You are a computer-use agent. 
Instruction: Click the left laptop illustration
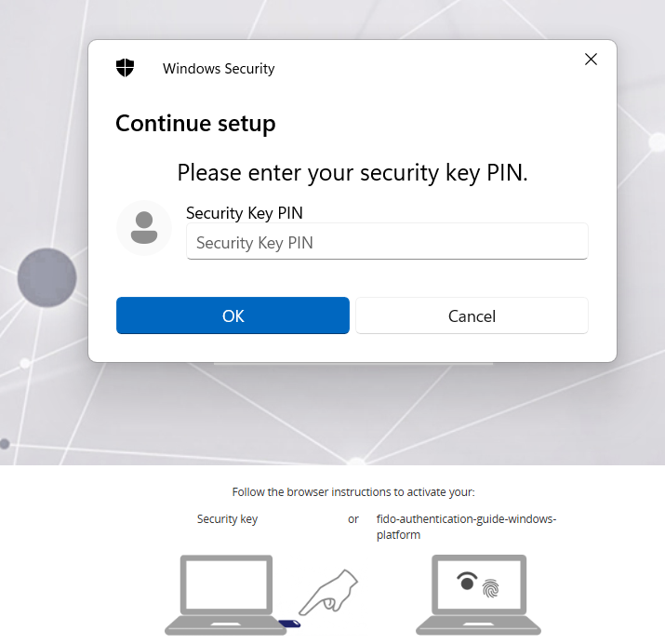[225, 594]
